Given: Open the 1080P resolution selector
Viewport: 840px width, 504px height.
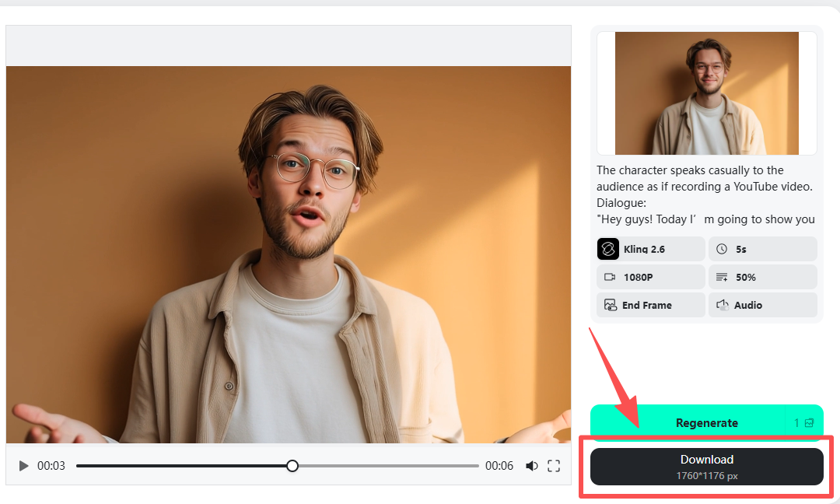Looking at the screenshot, I should [x=650, y=277].
